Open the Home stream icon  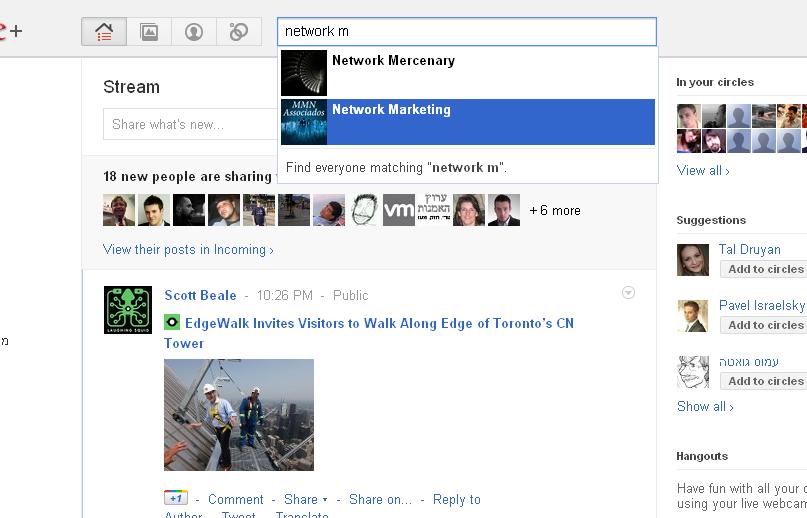pyautogui.click(x=104, y=32)
